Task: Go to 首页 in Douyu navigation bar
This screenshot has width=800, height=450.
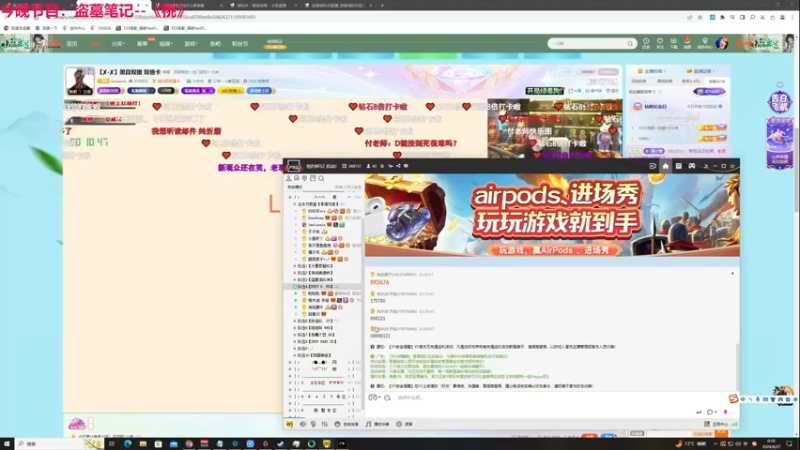Action: 72,44
